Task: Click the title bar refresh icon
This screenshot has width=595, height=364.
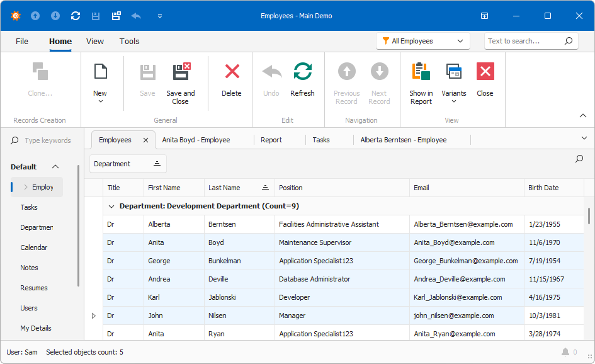Action: 76,16
